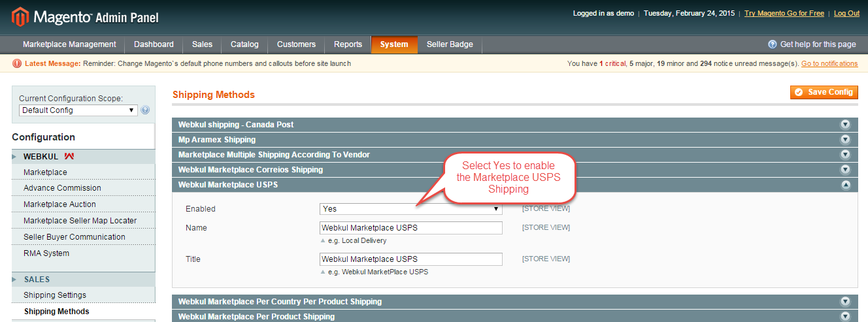Open the Dashboard menu

(154, 44)
